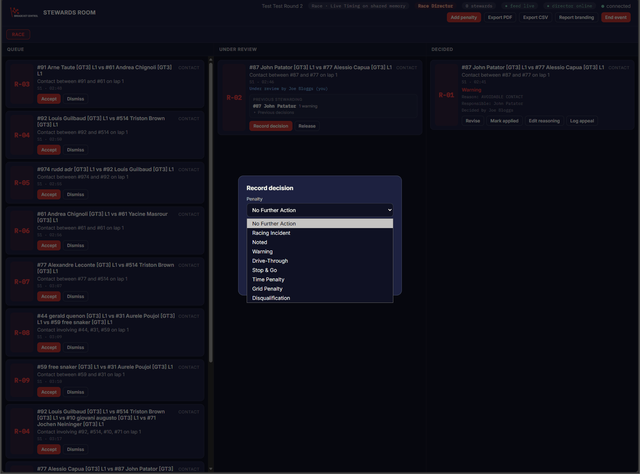
Task: Open #91 Arne Taute vs #61 Andrea Chignoli title
Action: point(104,70)
